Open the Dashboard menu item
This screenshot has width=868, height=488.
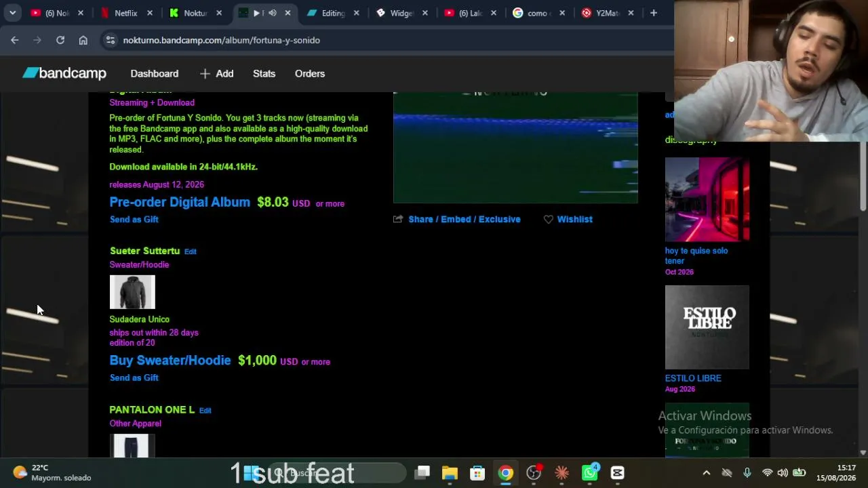click(x=155, y=73)
